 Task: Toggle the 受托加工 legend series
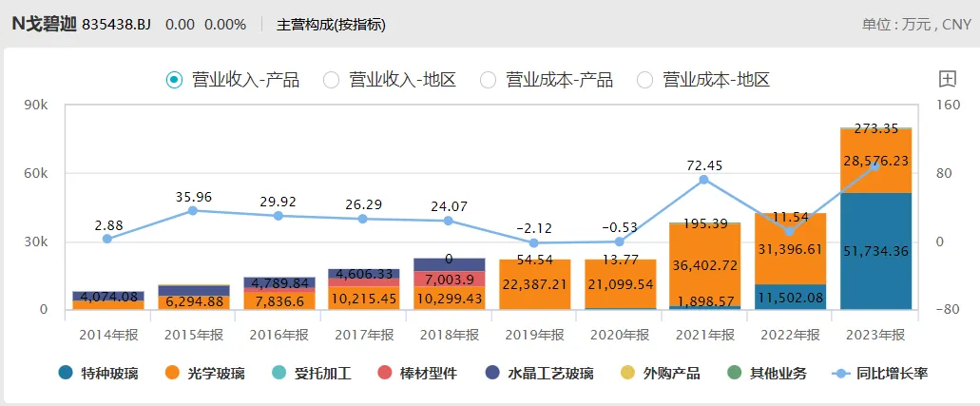point(311,374)
